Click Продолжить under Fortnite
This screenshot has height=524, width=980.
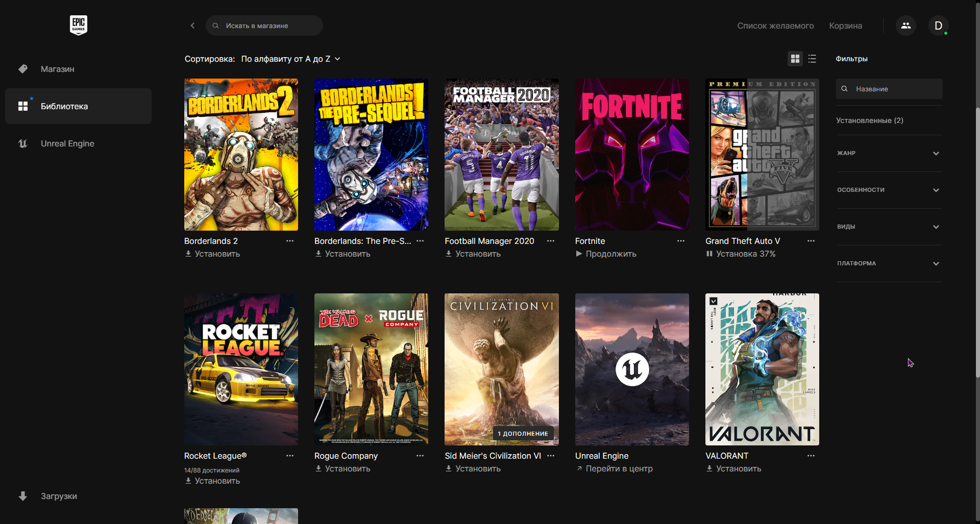pos(606,254)
